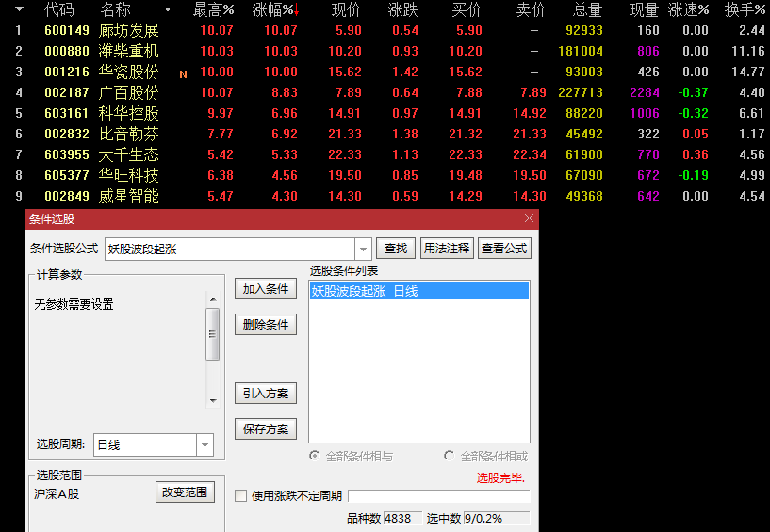Screen dimensions: 770x532
Task: Minimize the 条件选股 dialog
Action: (x=511, y=218)
